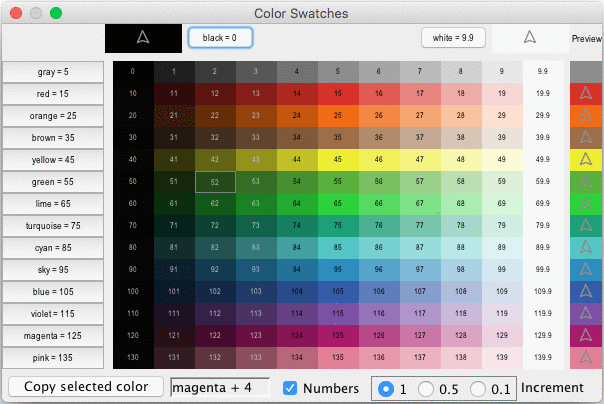Image resolution: width=604 pixels, height=404 pixels.
Task: Click the sky row preview arrow icon
Action: point(585,269)
